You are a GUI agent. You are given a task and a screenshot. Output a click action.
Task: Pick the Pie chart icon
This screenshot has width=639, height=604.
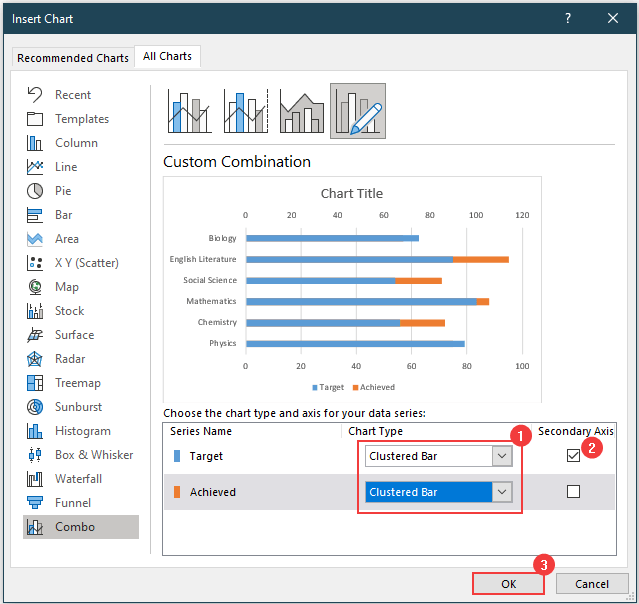tap(35, 191)
